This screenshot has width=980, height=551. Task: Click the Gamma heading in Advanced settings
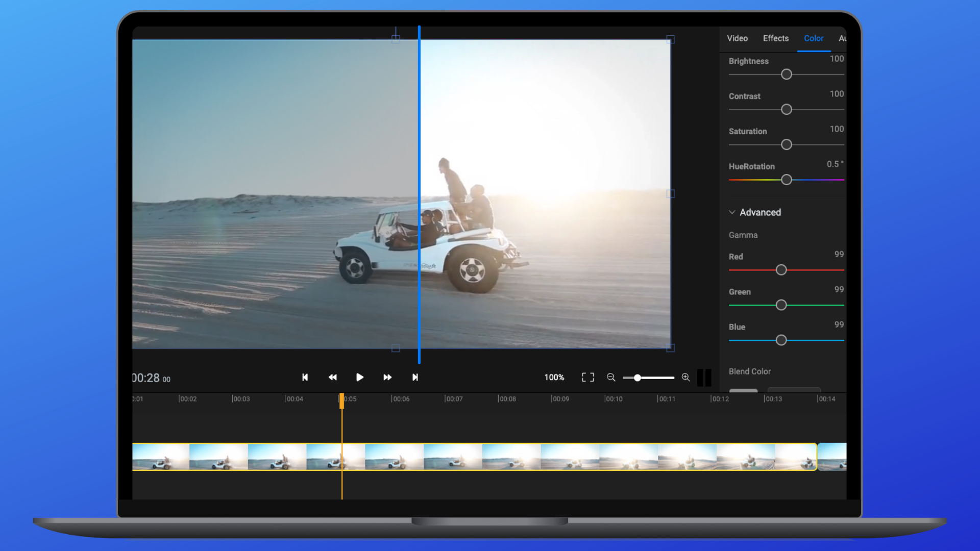click(743, 235)
